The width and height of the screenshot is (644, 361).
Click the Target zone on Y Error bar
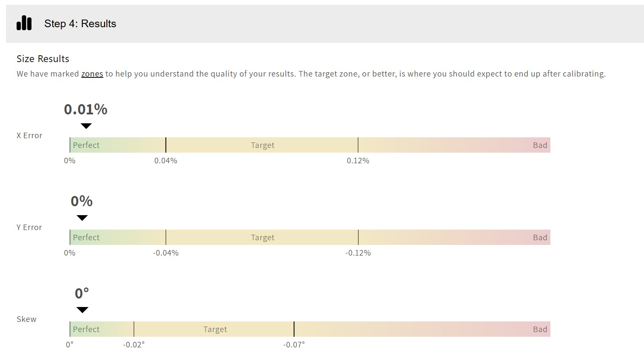pyautogui.click(x=262, y=237)
